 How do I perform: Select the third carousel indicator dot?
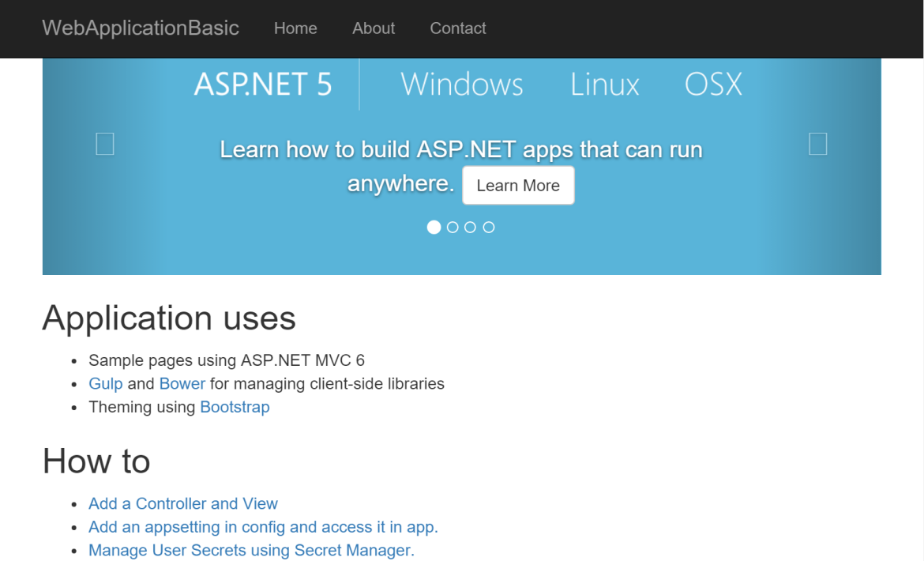[470, 228]
